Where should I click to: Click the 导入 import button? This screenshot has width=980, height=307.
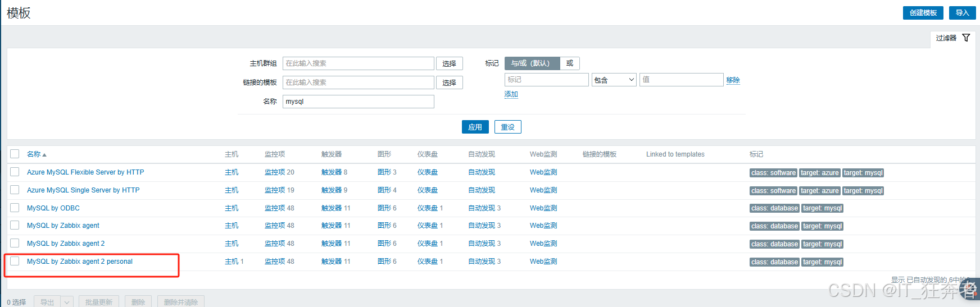pos(962,13)
